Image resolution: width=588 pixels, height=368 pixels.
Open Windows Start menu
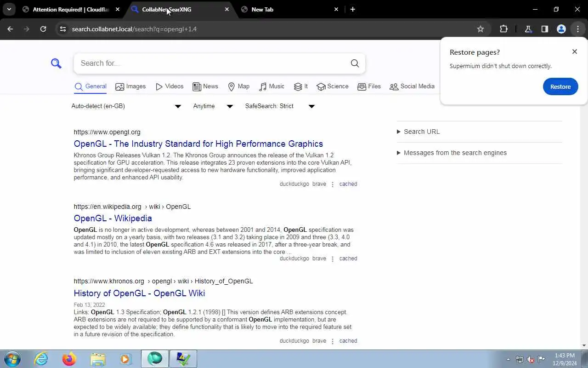(x=12, y=359)
